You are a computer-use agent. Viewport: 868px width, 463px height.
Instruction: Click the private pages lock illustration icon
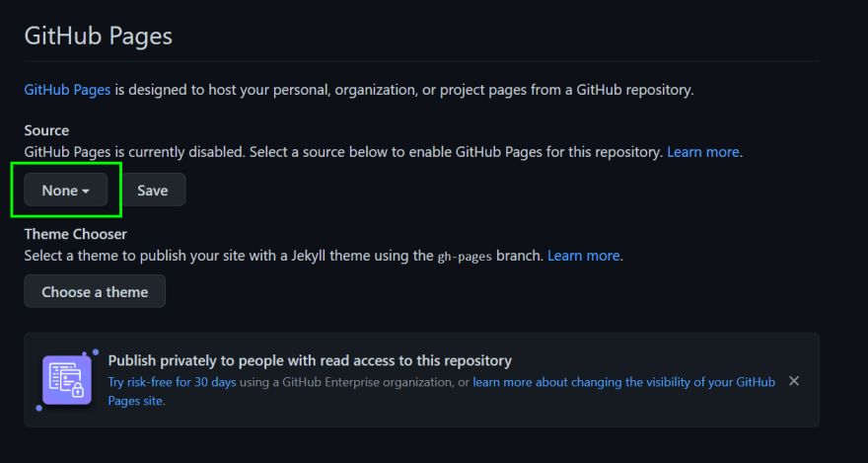66,380
